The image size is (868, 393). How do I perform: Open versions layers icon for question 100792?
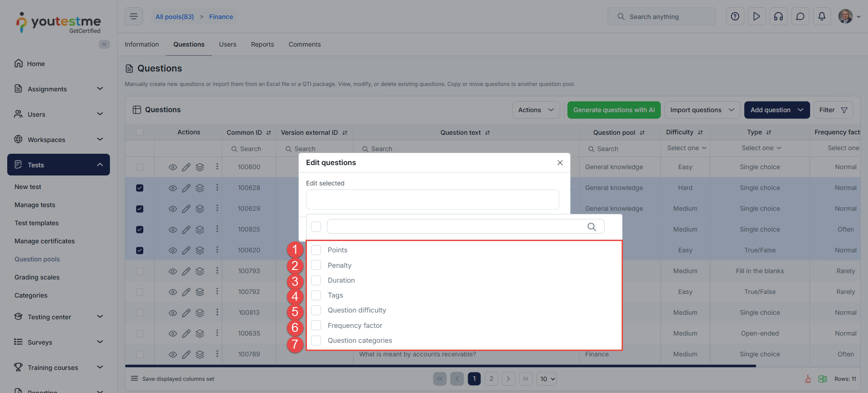[200, 292]
